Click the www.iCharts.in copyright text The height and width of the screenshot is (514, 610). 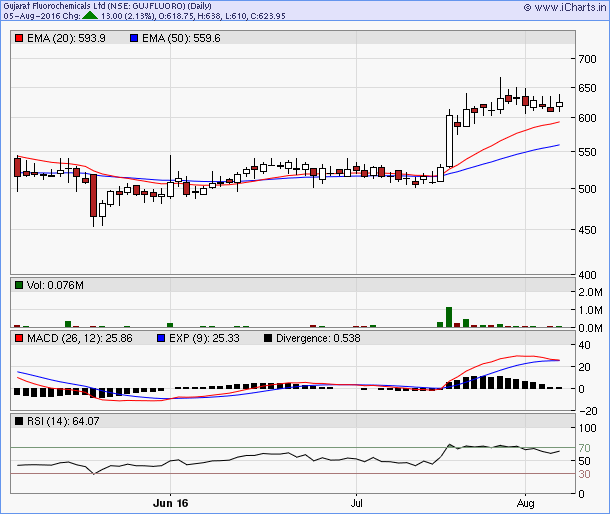click(565, 7)
